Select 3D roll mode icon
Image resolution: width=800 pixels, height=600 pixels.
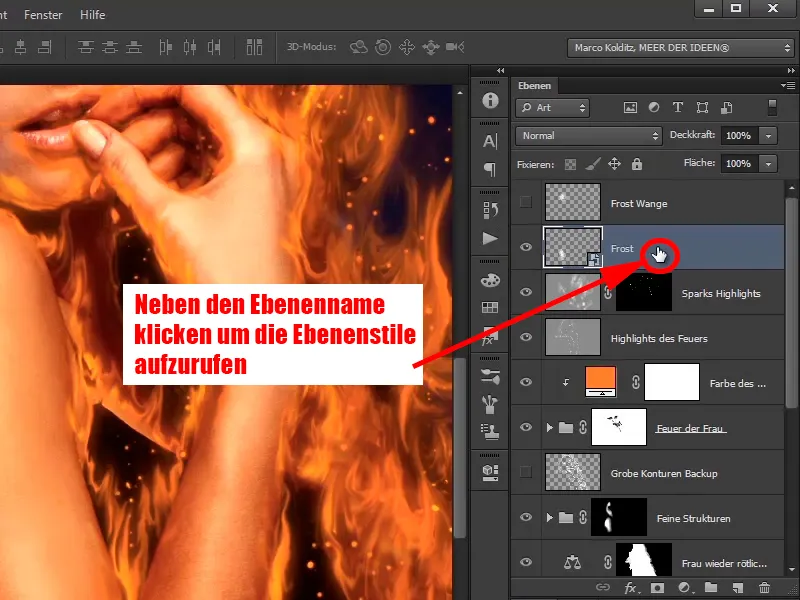coord(383,47)
